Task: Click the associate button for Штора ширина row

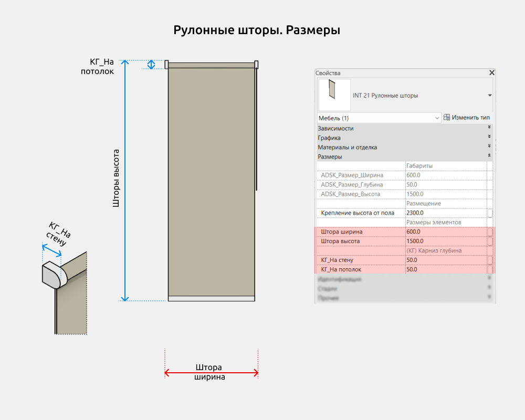Action: point(490,232)
